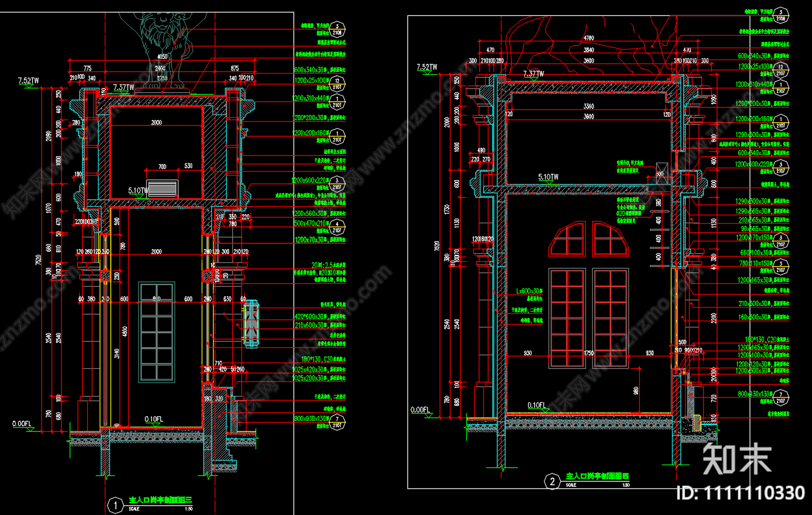Pick the 1200x310x440 stone note in drawing 1

tap(311, 98)
